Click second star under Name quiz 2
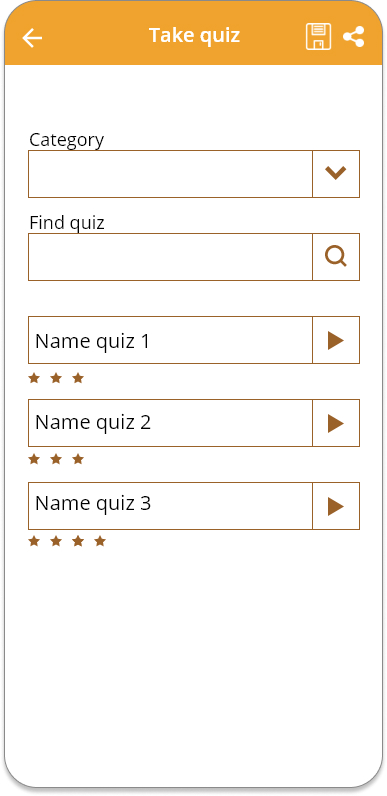 click(x=56, y=459)
